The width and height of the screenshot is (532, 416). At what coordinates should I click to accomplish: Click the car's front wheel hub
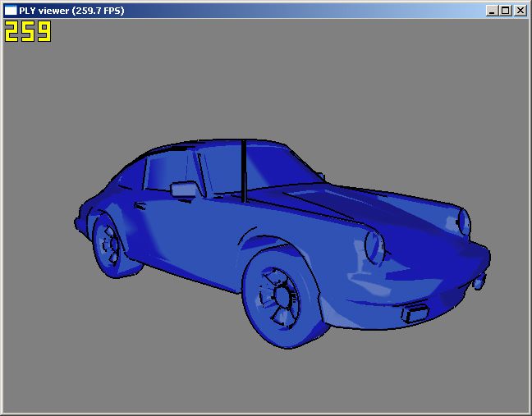(x=282, y=297)
